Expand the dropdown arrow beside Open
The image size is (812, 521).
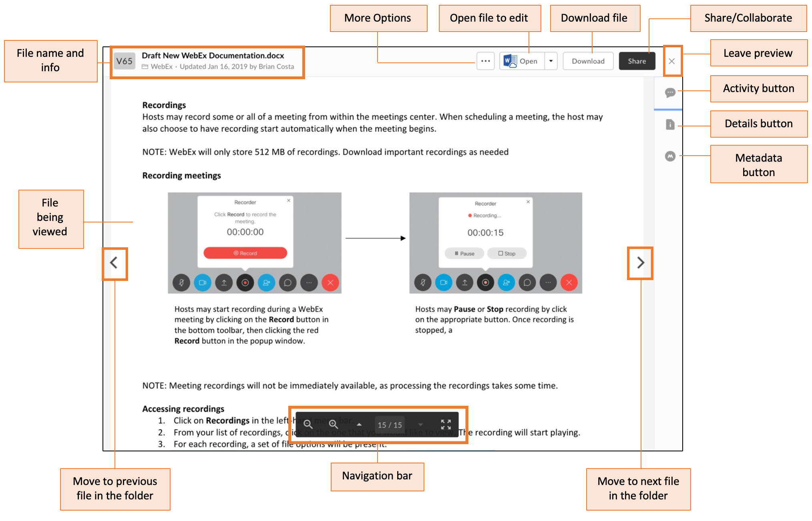[551, 61]
